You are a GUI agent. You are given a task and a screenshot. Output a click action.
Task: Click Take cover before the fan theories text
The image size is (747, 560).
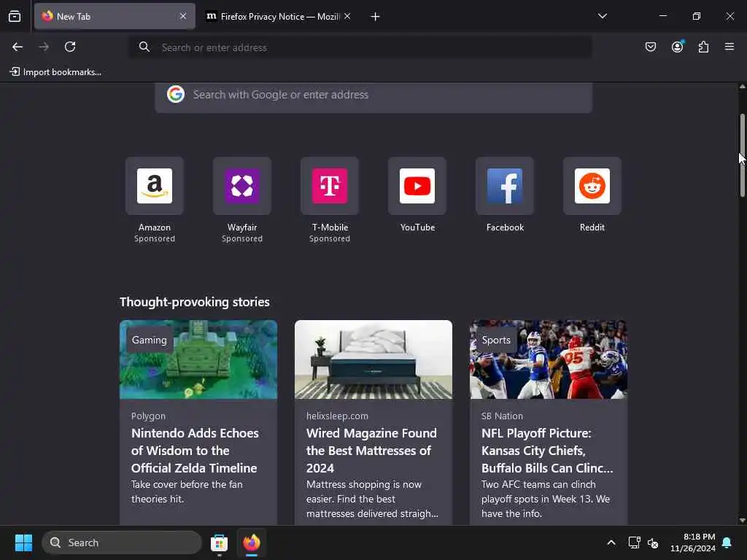[x=187, y=491]
